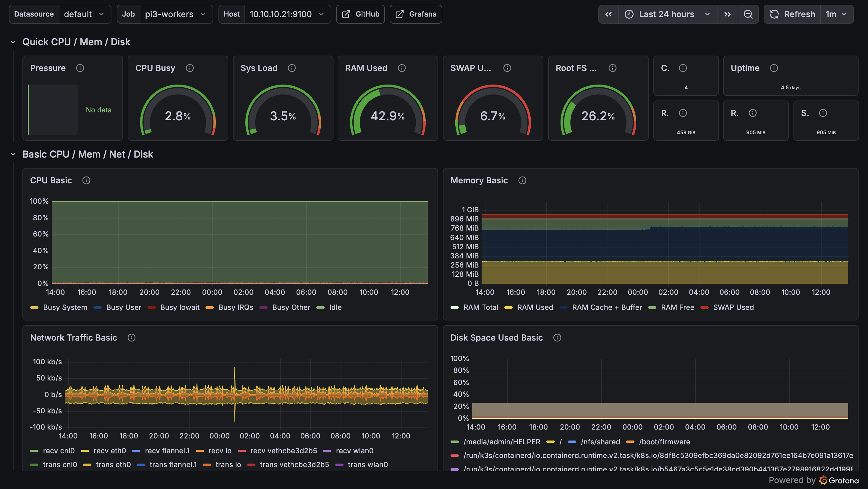
Task: Click the Root FS gauge showing 26.2%
Action: [x=598, y=110]
